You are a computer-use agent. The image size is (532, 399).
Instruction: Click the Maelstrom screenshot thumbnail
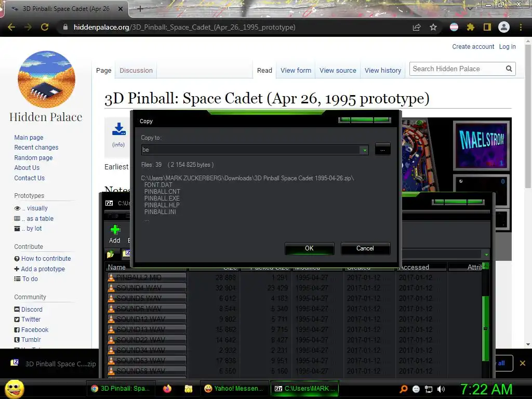(x=481, y=145)
